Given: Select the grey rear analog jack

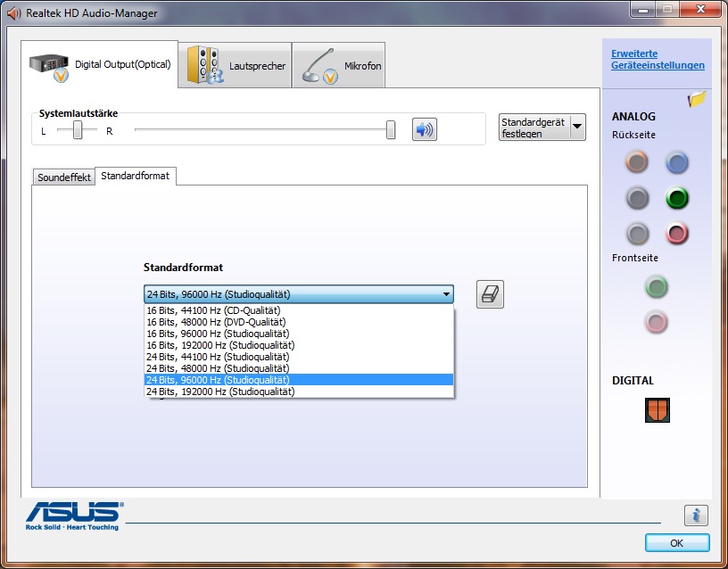Looking at the screenshot, I should tap(637, 234).
